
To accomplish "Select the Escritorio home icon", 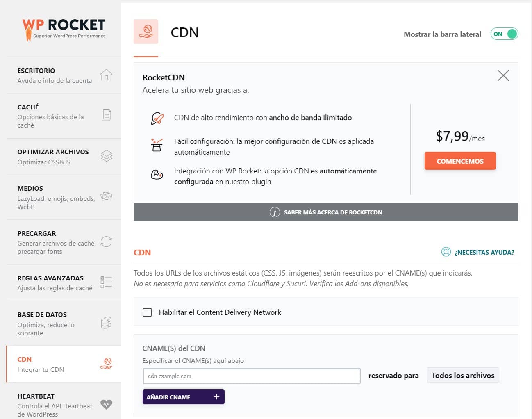I will 106,75.
